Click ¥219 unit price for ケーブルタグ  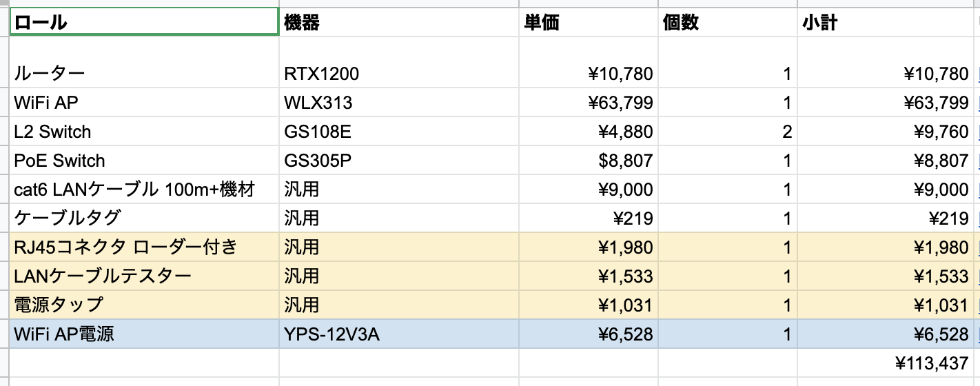pyautogui.click(x=589, y=219)
